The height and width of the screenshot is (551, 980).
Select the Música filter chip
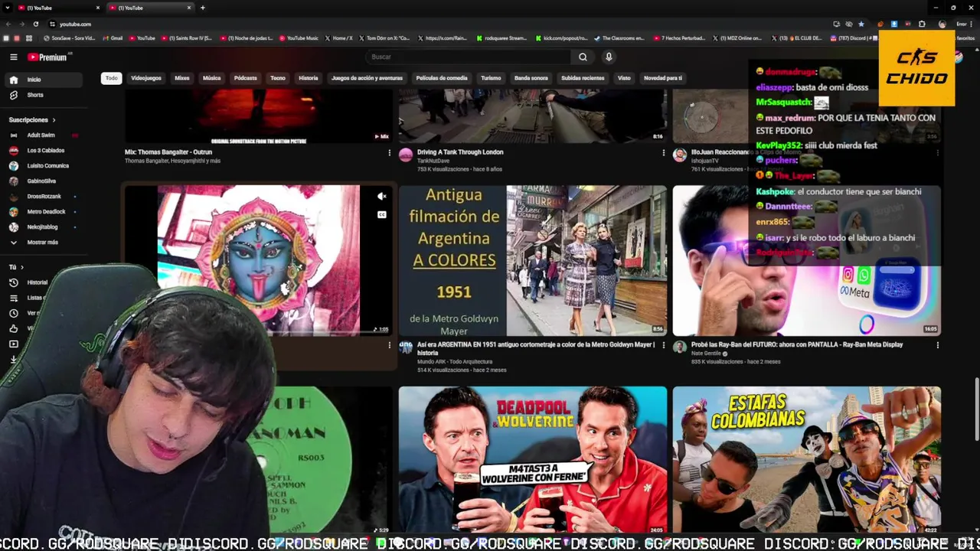tap(211, 78)
